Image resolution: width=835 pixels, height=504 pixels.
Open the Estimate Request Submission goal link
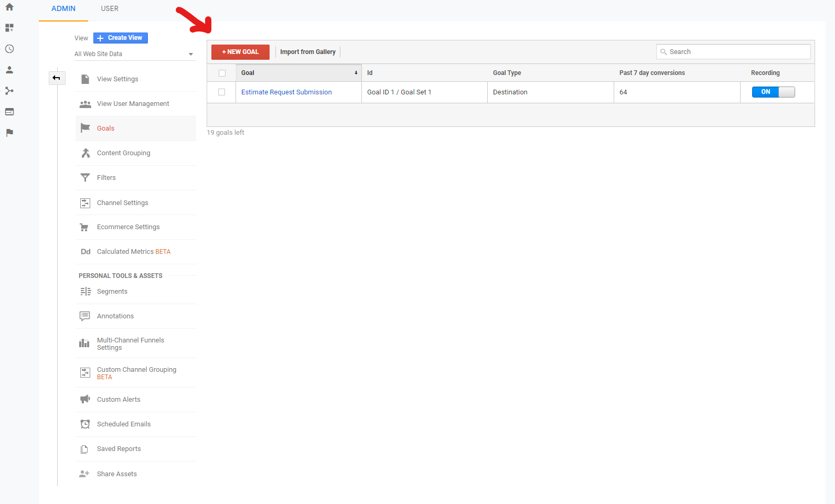[x=286, y=92]
